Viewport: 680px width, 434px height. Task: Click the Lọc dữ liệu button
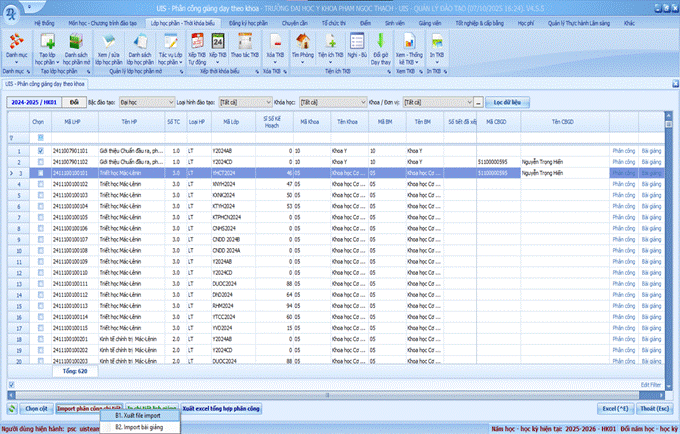pos(507,102)
